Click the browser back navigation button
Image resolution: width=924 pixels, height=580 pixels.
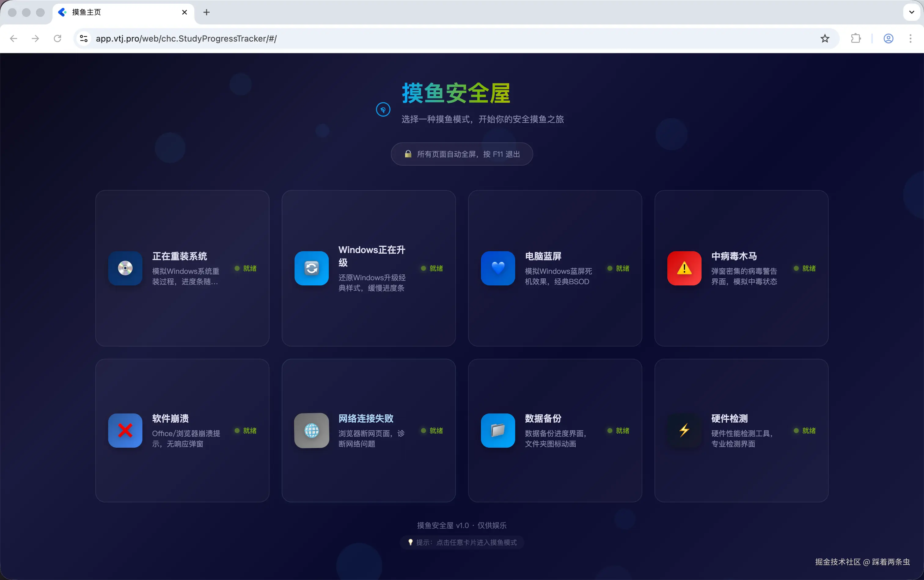(13, 39)
